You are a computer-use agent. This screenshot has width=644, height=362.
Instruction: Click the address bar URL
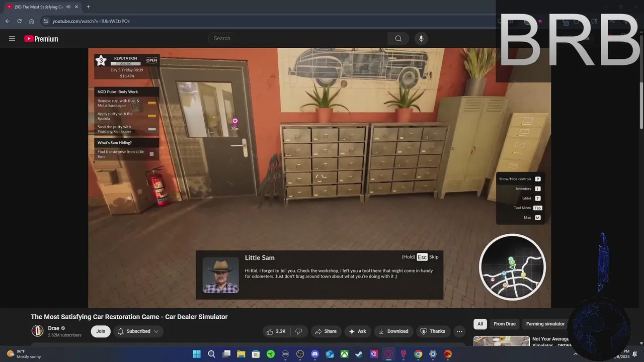(x=91, y=21)
